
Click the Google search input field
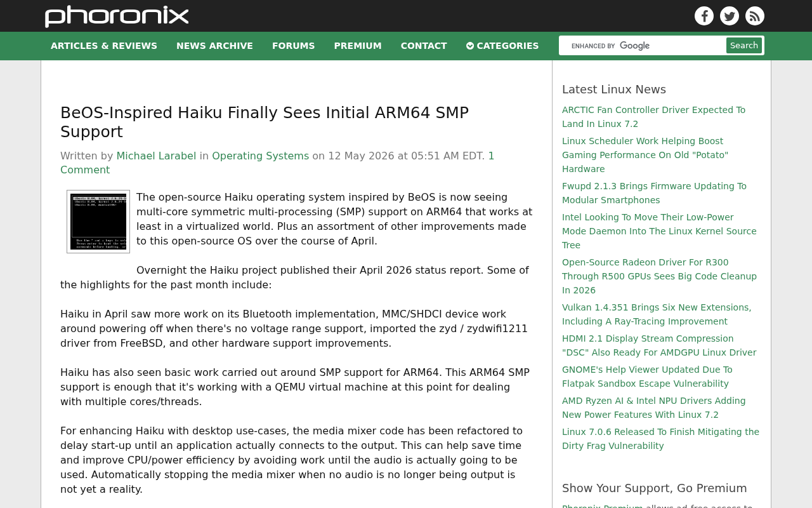tap(643, 46)
